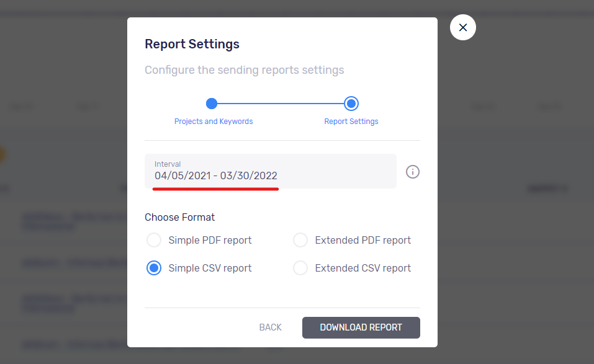The height and width of the screenshot is (364, 594).
Task: Select the Report Settings step label
Action: (351, 122)
